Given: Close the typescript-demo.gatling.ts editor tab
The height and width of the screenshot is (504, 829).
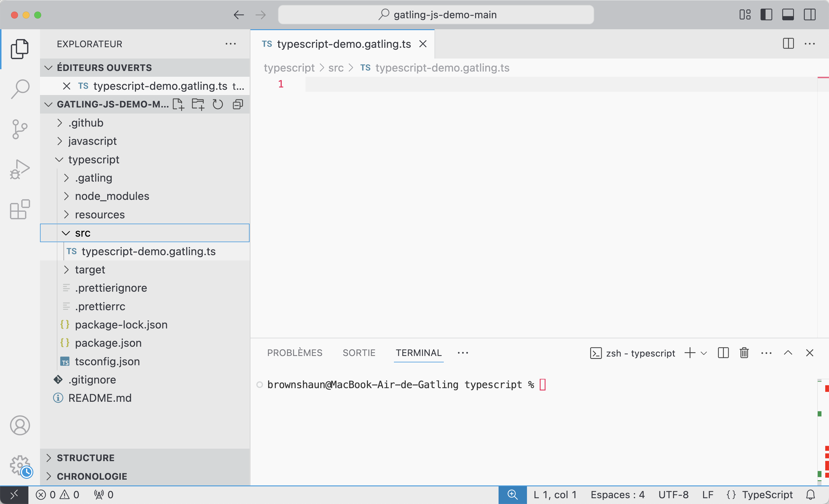Looking at the screenshot, I should pos(423,44).
